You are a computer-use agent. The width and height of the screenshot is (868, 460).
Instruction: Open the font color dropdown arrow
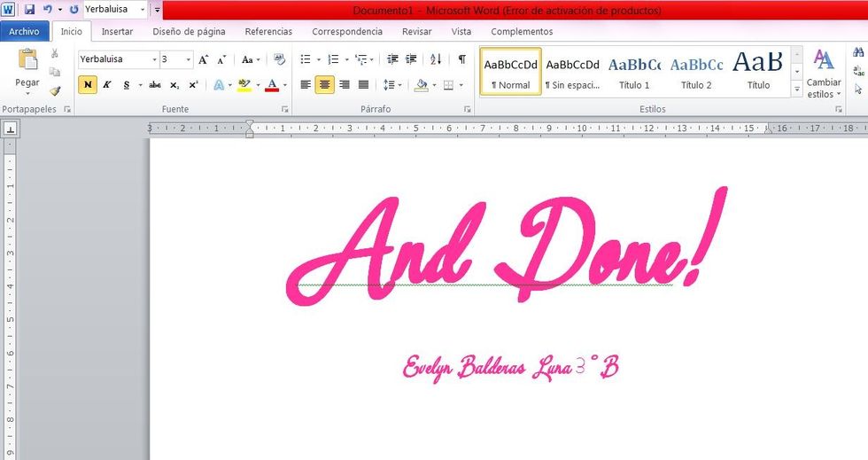coord(285,85)
